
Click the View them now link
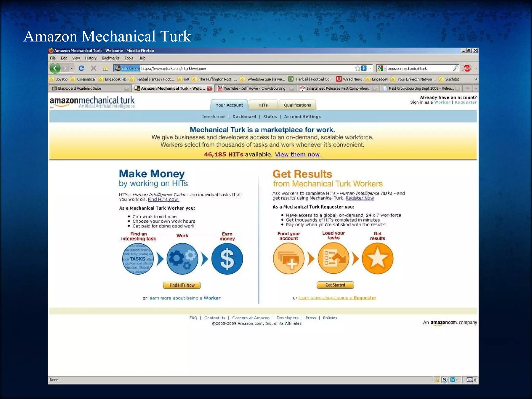coord(298,155)
